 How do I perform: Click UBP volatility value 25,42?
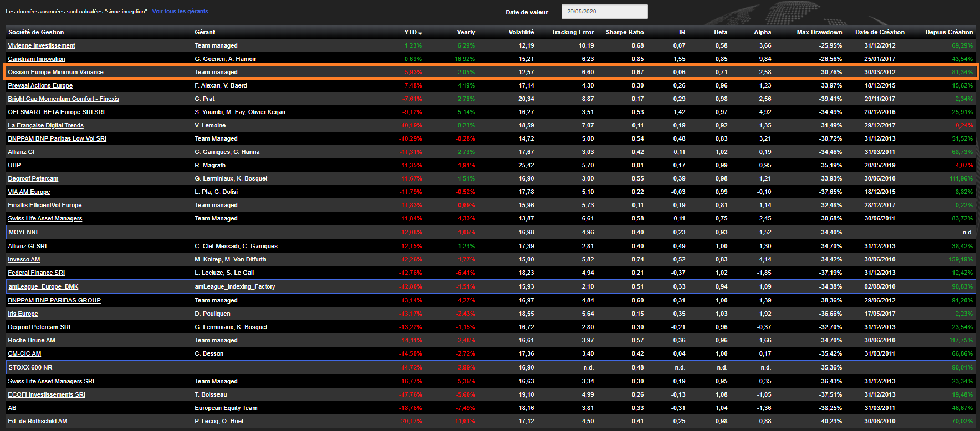click(x=526, y=165)
